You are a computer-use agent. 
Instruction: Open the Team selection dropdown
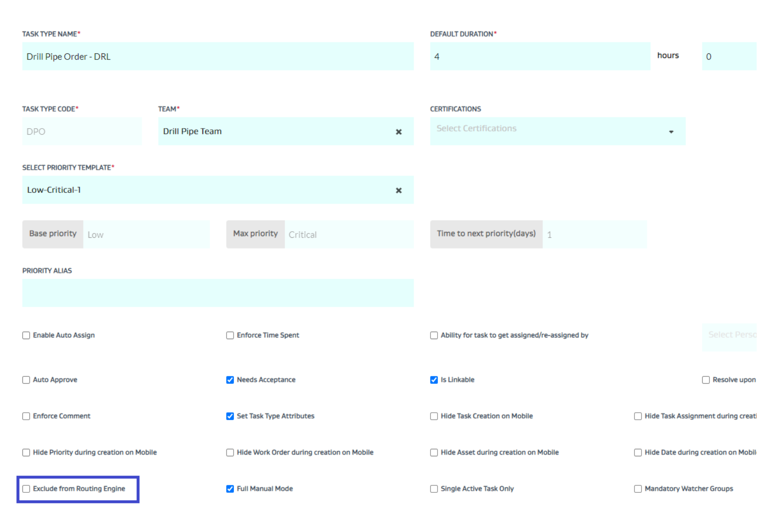[x=273, y=131]
